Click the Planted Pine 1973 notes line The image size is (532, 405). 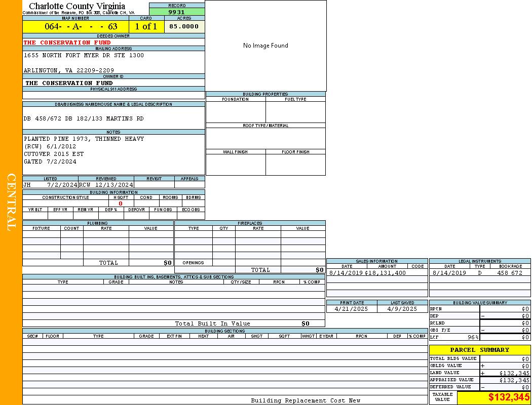[x=84, y=139]
